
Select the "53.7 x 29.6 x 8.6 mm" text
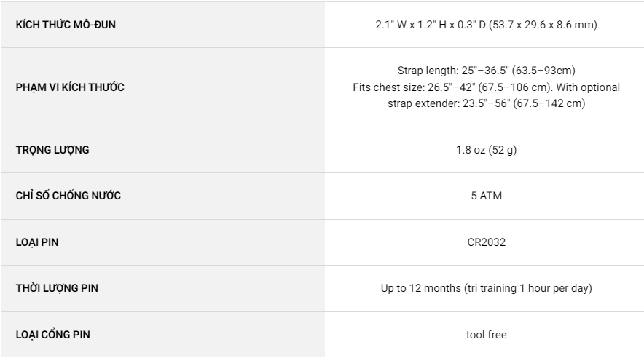(548, 25)
